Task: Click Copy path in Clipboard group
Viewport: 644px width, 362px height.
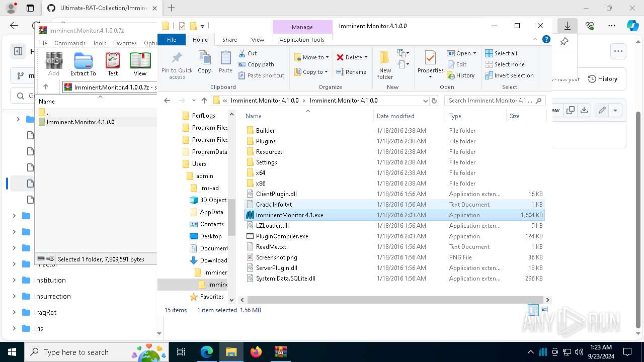Action: click(256, 64)
